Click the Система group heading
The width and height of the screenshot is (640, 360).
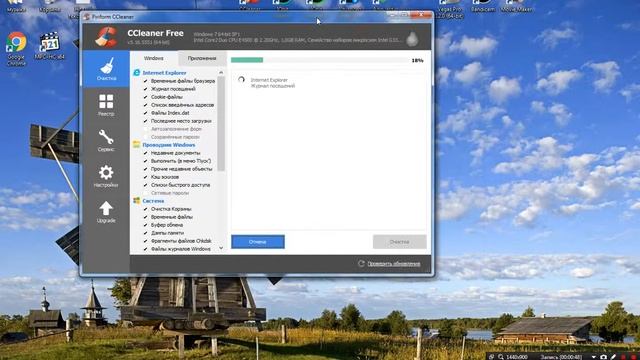(x=153, y=201)
